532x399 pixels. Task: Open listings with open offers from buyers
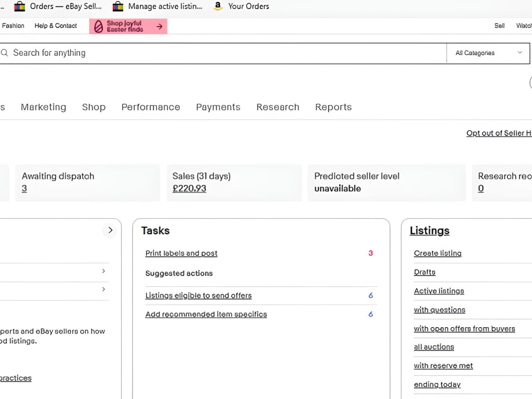[464, 329]
